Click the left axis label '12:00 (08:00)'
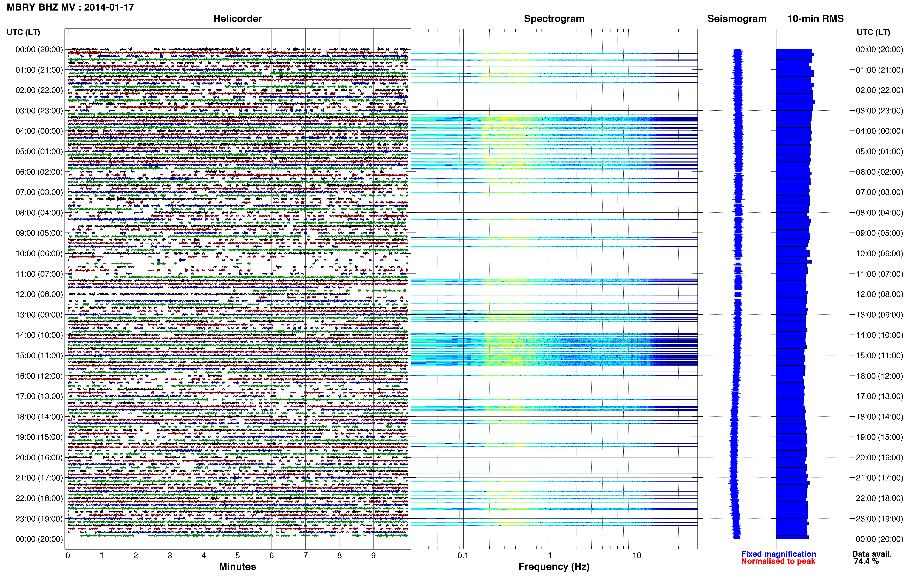This screenshot has height=578, width=924. [39, 294]
